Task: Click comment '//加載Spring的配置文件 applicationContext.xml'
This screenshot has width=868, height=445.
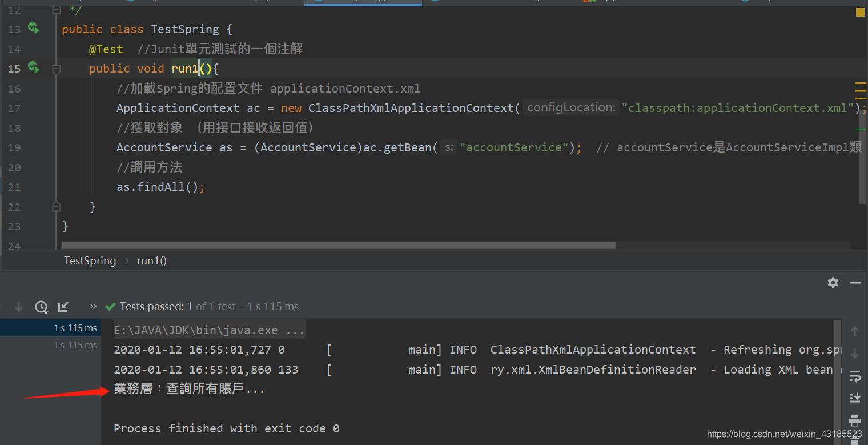Action: click(268, 89)
